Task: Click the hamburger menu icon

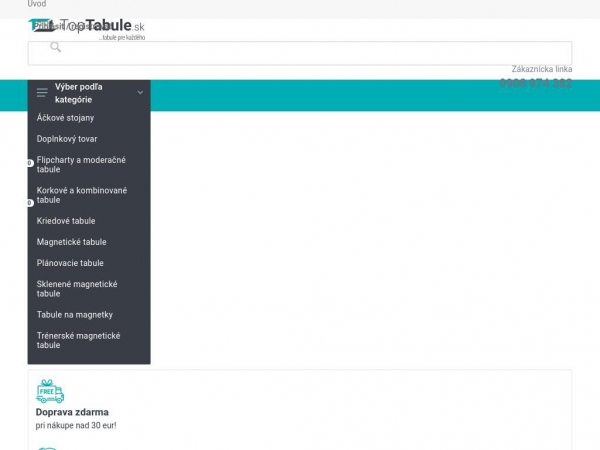Action: point(42,92)
